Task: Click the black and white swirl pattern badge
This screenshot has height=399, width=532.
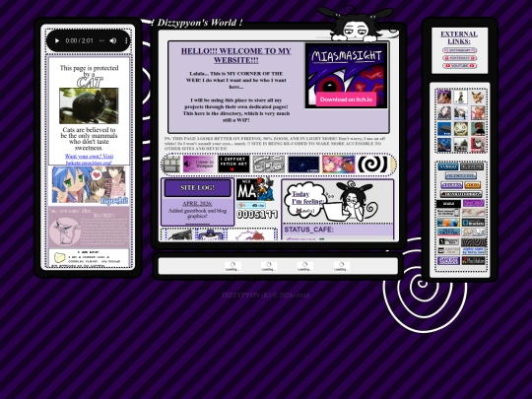Action: (474, 242)
